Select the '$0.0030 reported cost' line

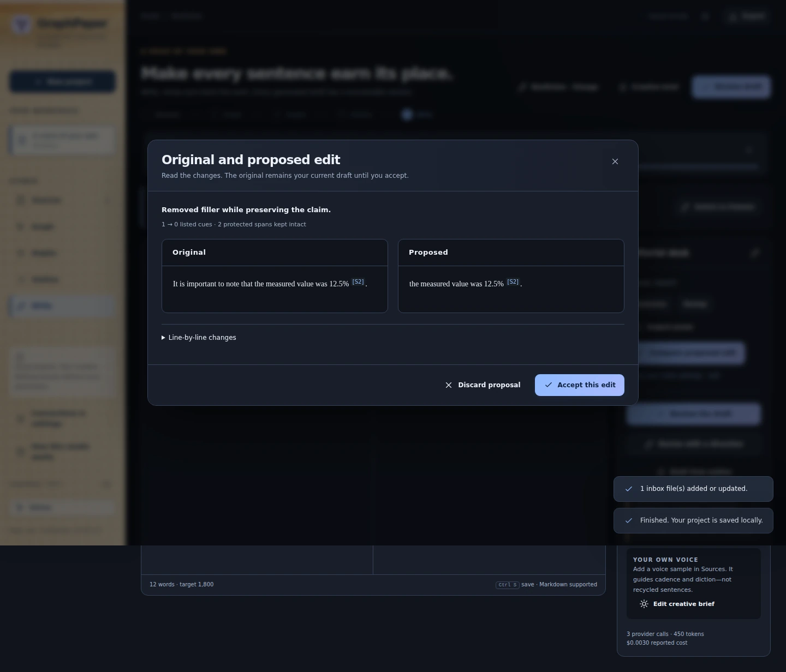tap(657, 643)
